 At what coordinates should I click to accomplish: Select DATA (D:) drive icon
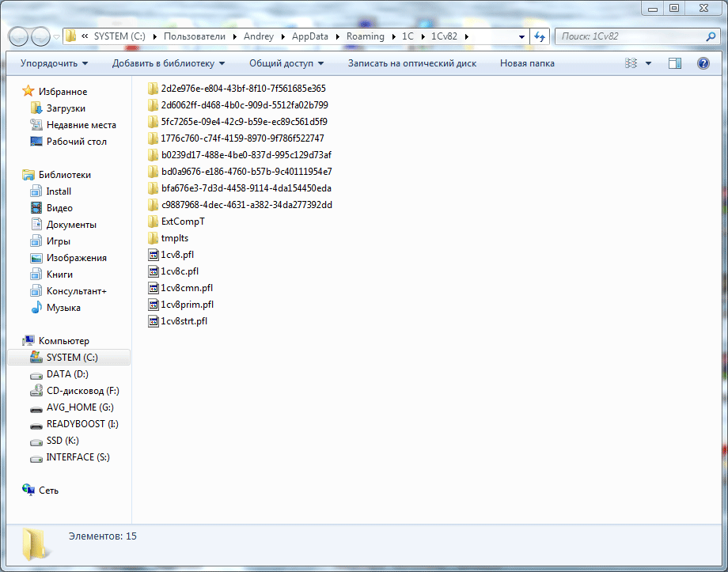click(36, 374)
